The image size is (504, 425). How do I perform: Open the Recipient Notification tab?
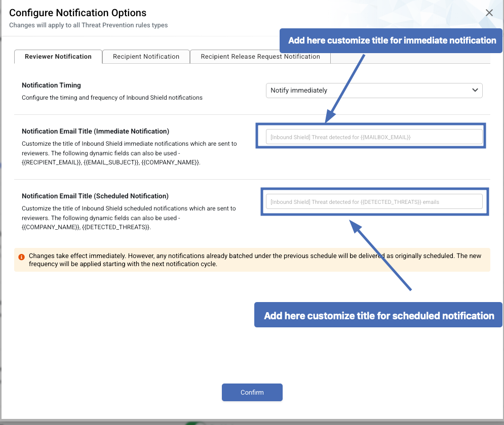click(x=146, y=57)
